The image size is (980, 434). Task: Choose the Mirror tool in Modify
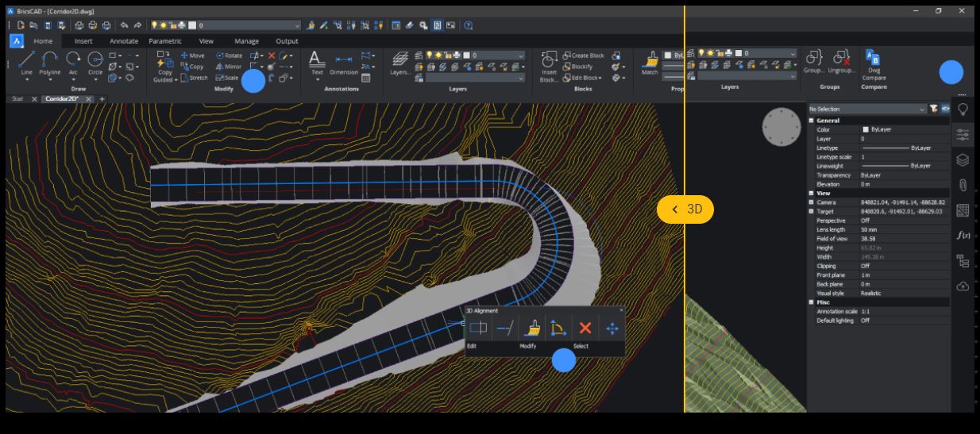pos(228,67)
